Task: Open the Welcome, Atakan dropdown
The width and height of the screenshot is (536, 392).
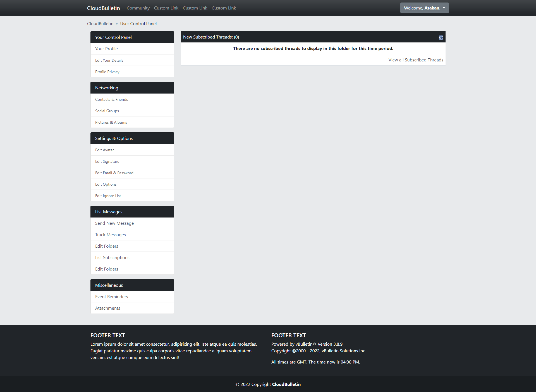Action: coord(424,8)
